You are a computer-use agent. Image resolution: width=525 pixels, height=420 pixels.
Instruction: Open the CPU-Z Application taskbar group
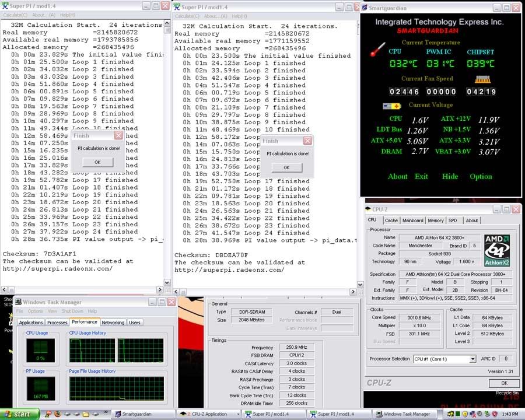[x=209, y=414]
